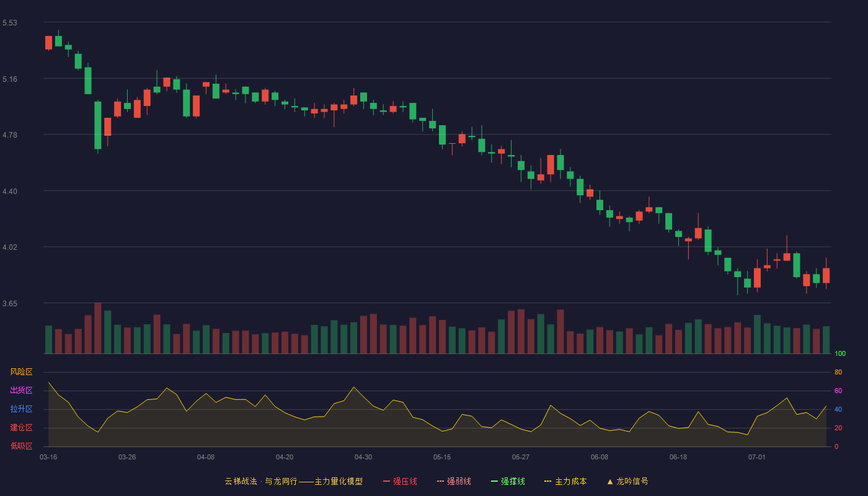Click the 04-20 date axis label
Screen dimensions: 868x496
click(x=285, y=457)
